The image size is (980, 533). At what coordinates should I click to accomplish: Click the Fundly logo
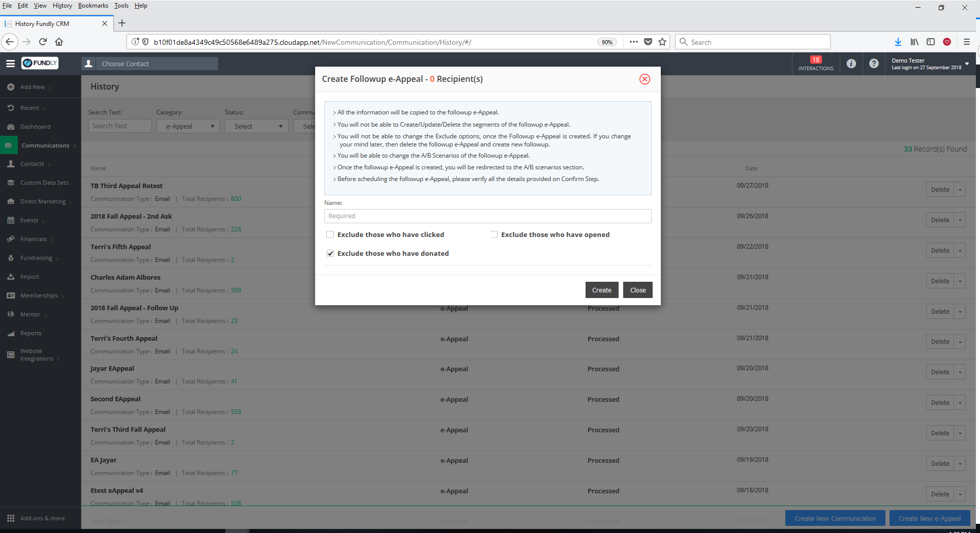[x=40, y=63]
